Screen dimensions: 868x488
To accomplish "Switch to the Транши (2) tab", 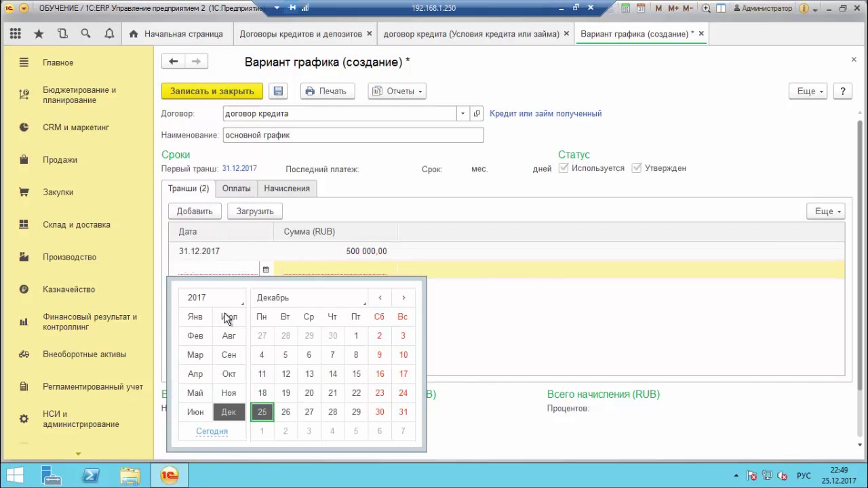I will click(x=189, y=188).
